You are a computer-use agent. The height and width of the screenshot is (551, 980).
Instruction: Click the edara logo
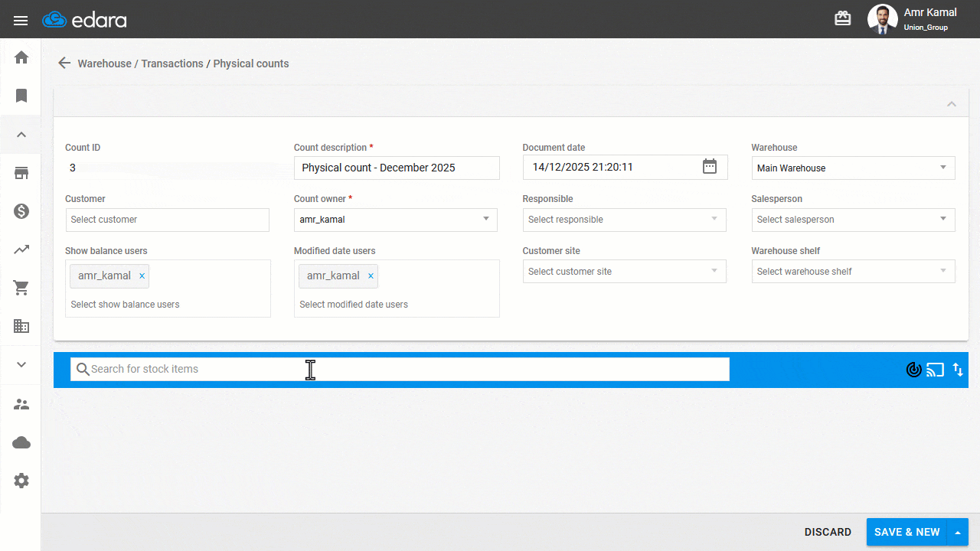point(84,20)
